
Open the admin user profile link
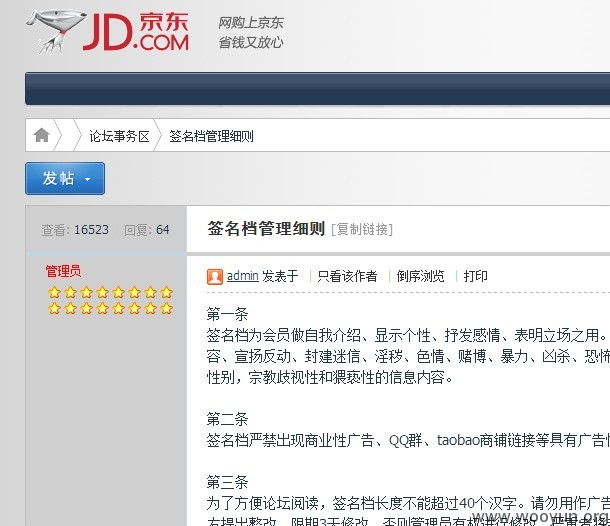coord(242,276)
